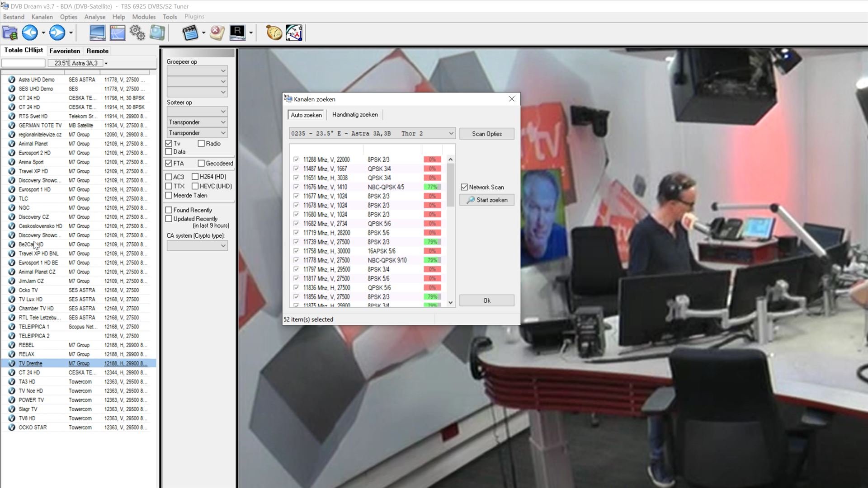Screen dimensions: 868x488
Task: Open the CA system crypto type dropdown
Action: tap(223, 246)
